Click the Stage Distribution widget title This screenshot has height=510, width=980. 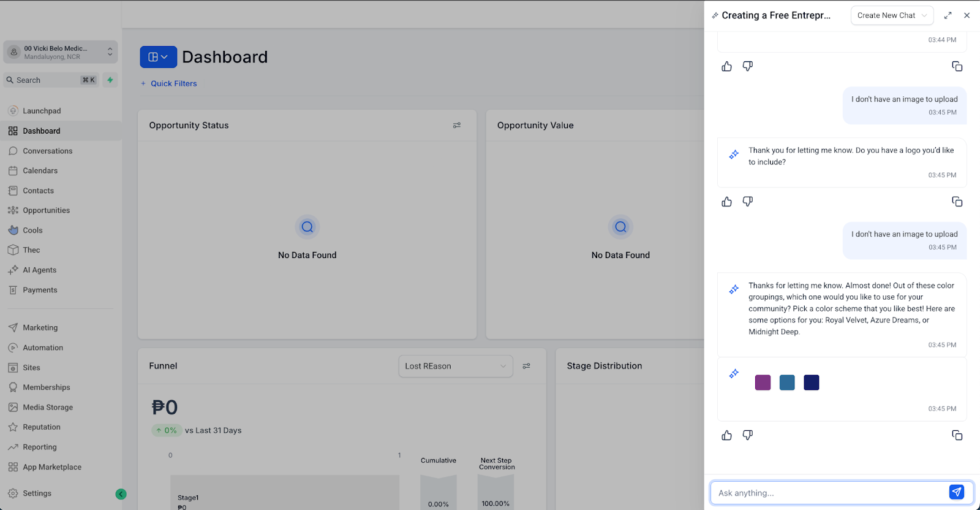tap(605, 366)
